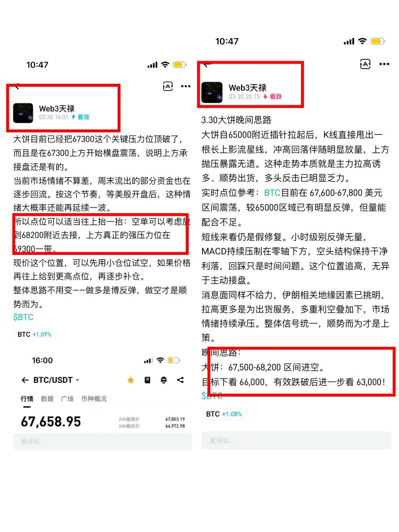This screenshot has height=532, width=399.
Task: Open the calculator icon next to the star
Action: (x=147, y=380)
